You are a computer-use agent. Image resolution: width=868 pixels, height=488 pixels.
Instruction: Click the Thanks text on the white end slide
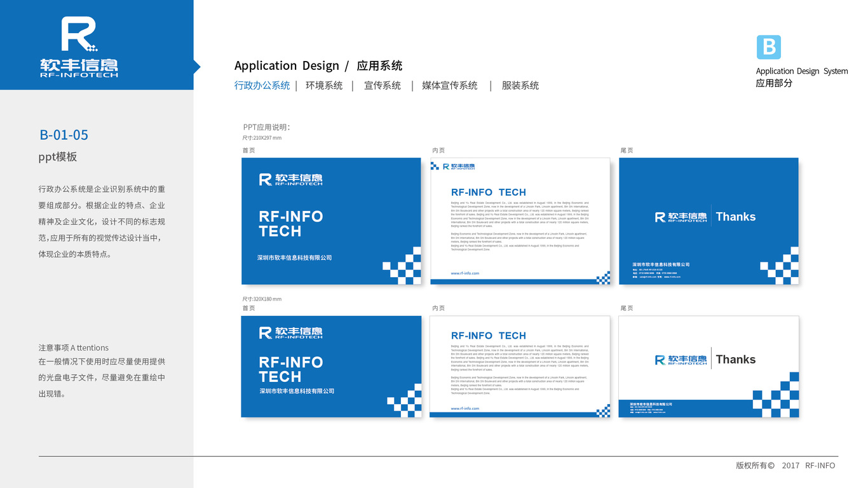point(736,360)
